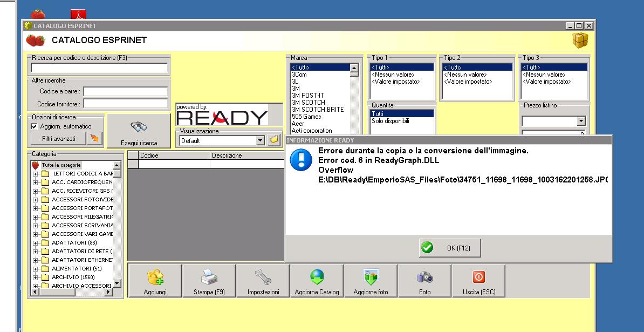This screenshot has width=644, height=332.
Task: Click Aggiorna foto download button
Action: pos(371,281)
